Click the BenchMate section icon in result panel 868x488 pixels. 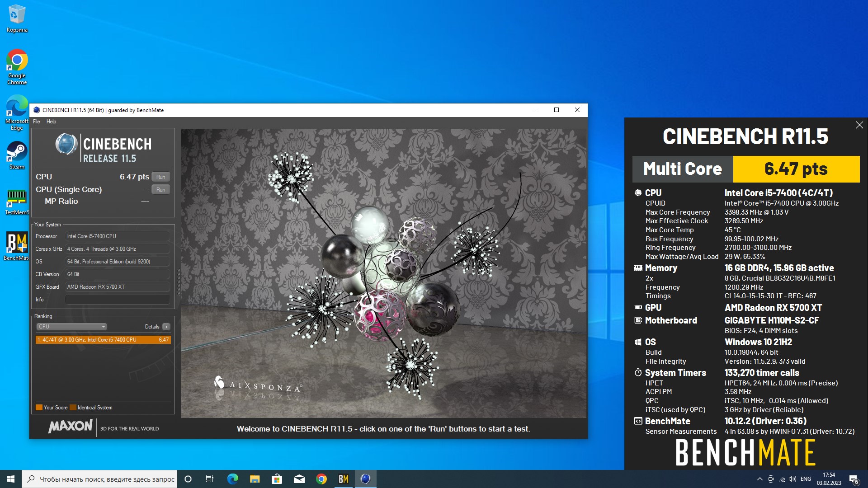tap(638, 421)
